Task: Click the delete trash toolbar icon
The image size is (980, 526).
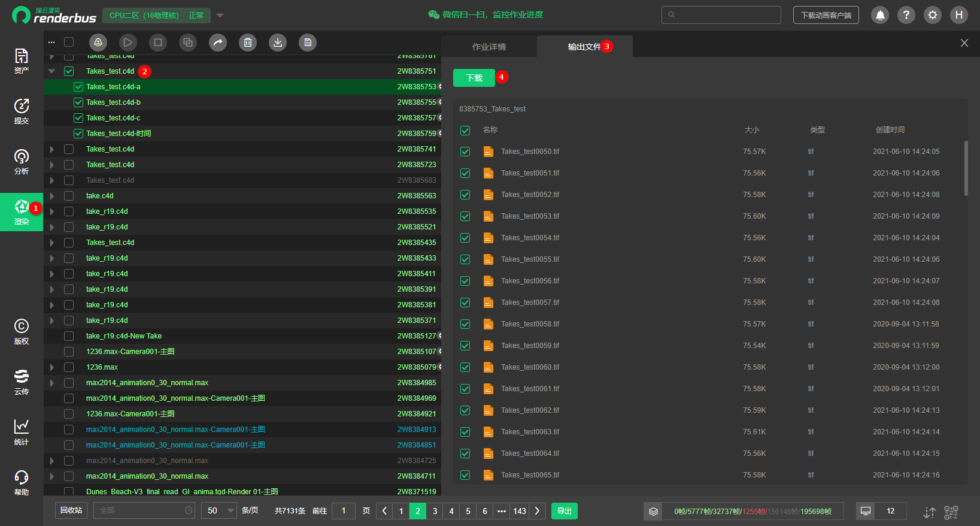Action: [x=248, y=43]
